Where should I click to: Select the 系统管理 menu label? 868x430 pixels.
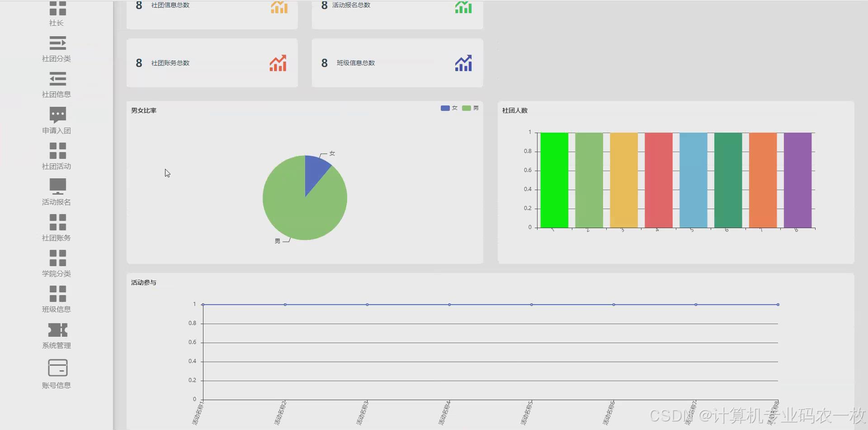click(57, 346)
